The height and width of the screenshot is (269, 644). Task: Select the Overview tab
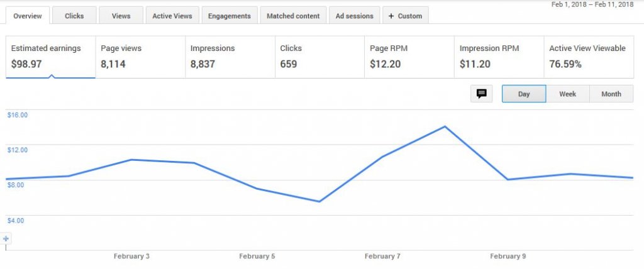pos(28,16)
